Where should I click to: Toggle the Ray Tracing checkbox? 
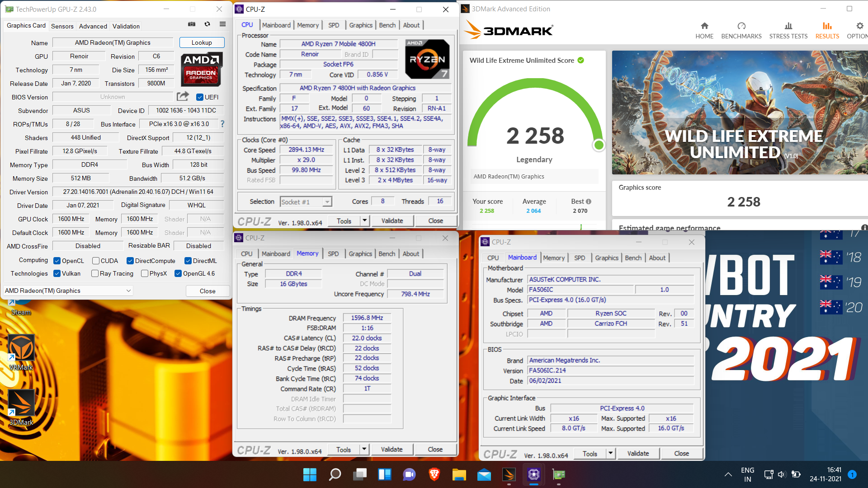pyautogui.click(x=95, y=273)
